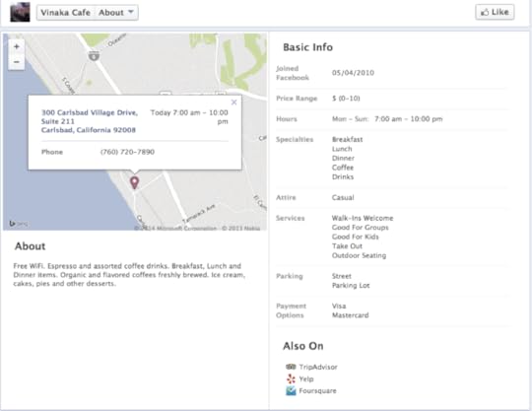
Task: Click the Vinaka Cafe profile thumbnail
Action: [x=20, y=12]
